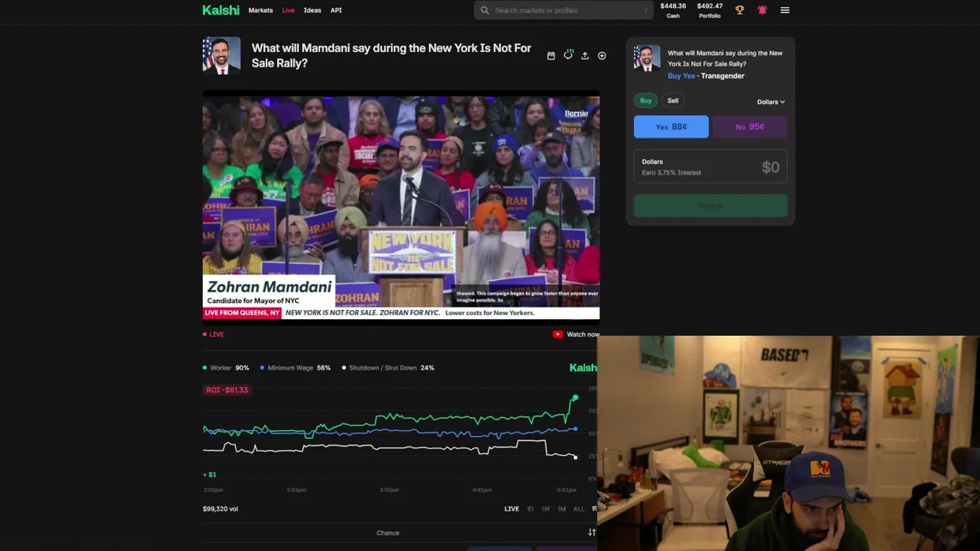View the $448.36 Cash balance
Viewport: 980px width, 551px height.
pyautogui.click(x=673, y=10)
